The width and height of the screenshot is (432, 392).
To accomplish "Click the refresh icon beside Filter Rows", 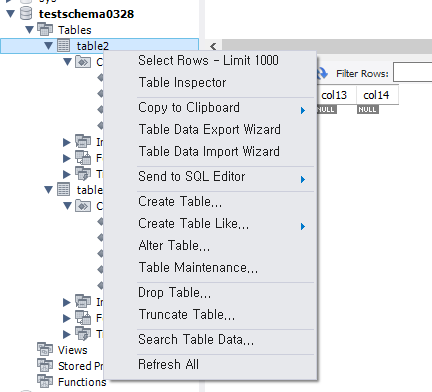I will tap(323, 73).
